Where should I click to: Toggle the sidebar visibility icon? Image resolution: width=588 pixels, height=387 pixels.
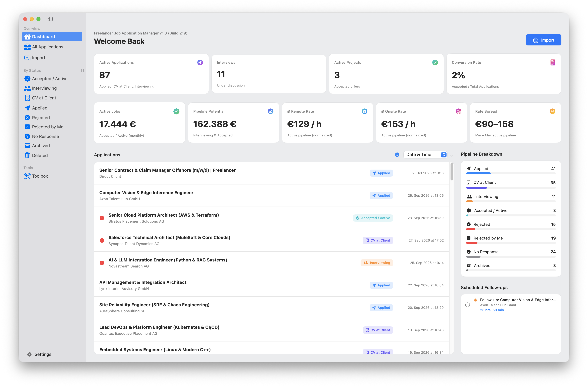pos(50,19)
